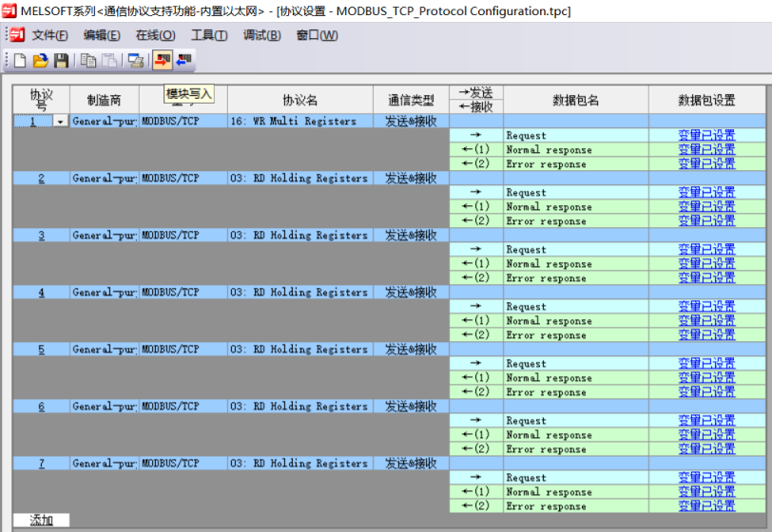Screen dimensions: 772x532
Task: Select protocol number 7 cell
Action: pos(42,464)
